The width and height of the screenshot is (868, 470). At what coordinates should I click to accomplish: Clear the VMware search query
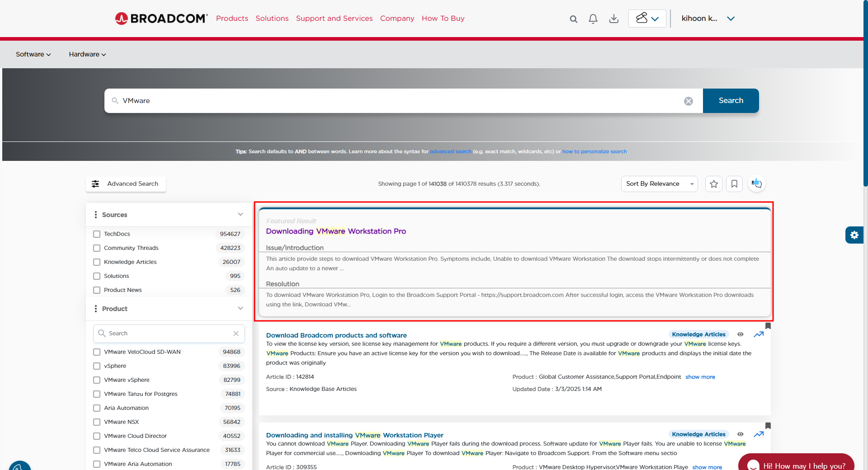click(688, 101)
